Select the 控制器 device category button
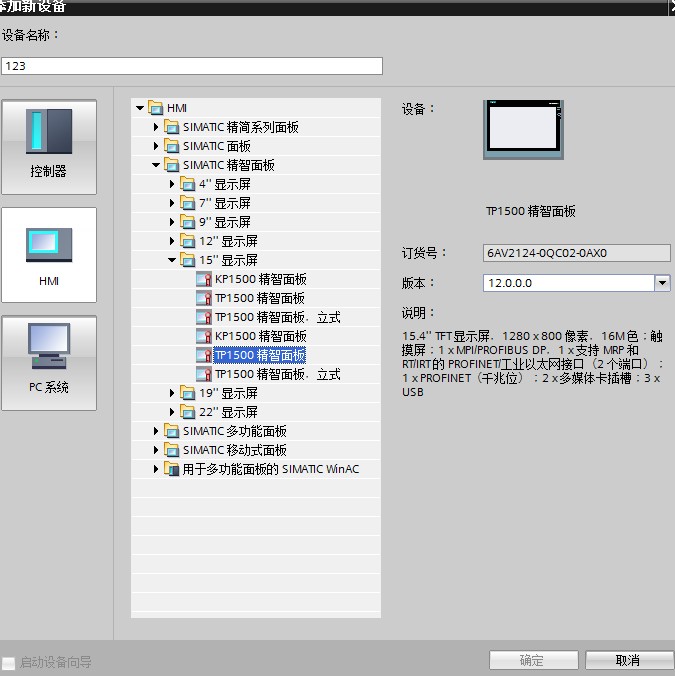The width and height of the screenshot is (675, 676). click(49, 147)
